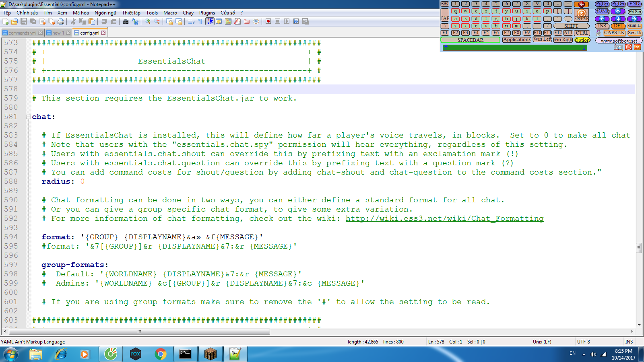Open the Nox player taskbar icon
This screenshot has width=644, height=362.
pos(136,354)
